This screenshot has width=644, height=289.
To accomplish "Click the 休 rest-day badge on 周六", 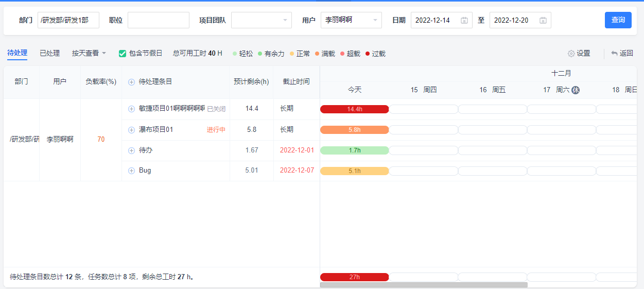I will click(x=576, y=90).
